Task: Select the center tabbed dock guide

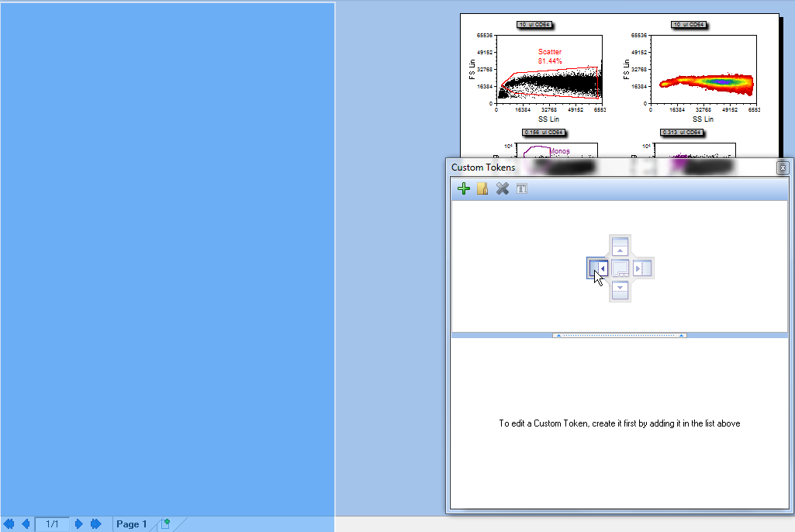Action: pos(620,268)
